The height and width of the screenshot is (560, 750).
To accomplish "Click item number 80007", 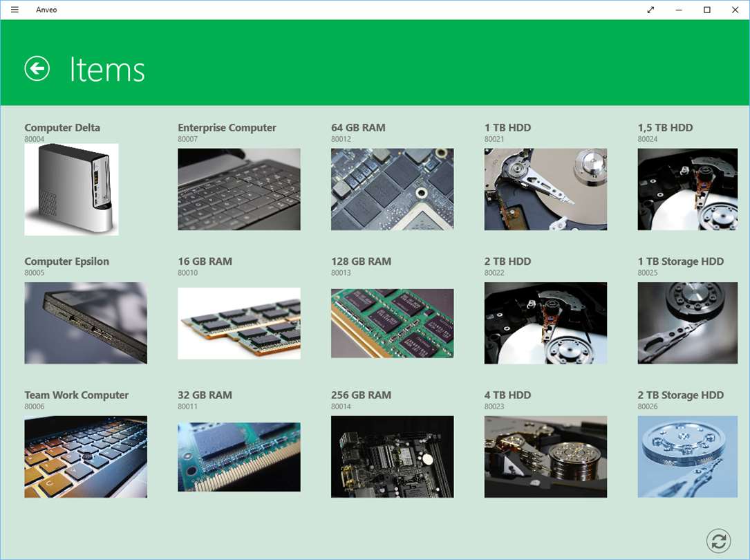I will tap(187, 139).
